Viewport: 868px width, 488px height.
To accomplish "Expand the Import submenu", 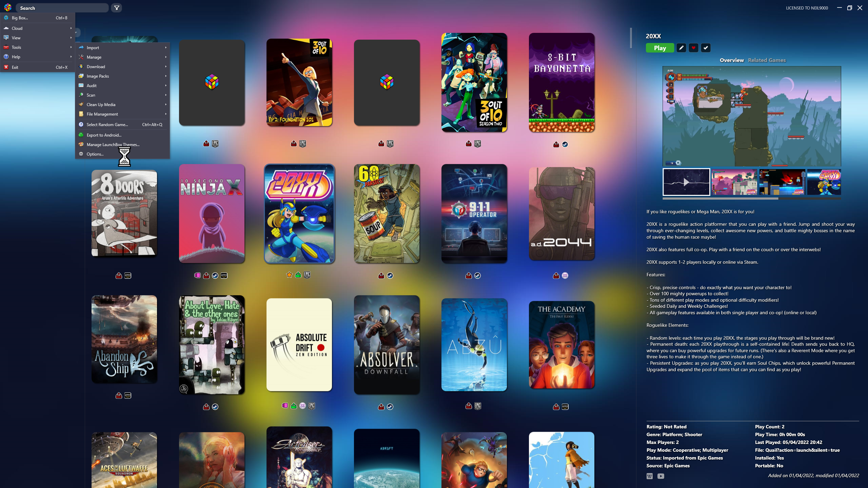I will pos(122,47).
